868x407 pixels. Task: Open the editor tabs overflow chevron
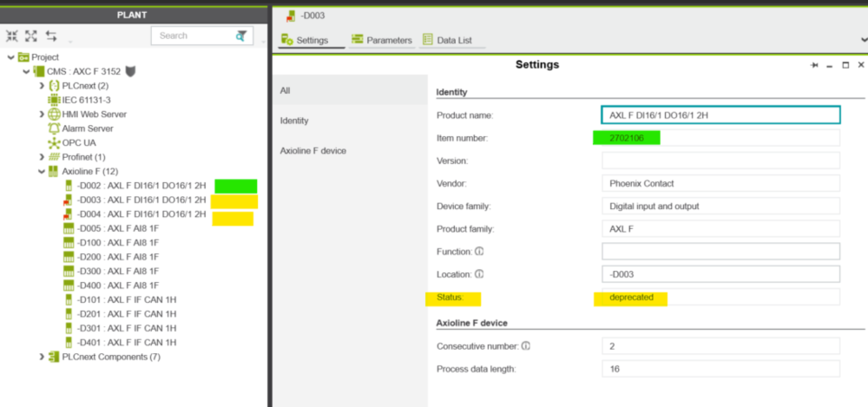coord(863,40)
